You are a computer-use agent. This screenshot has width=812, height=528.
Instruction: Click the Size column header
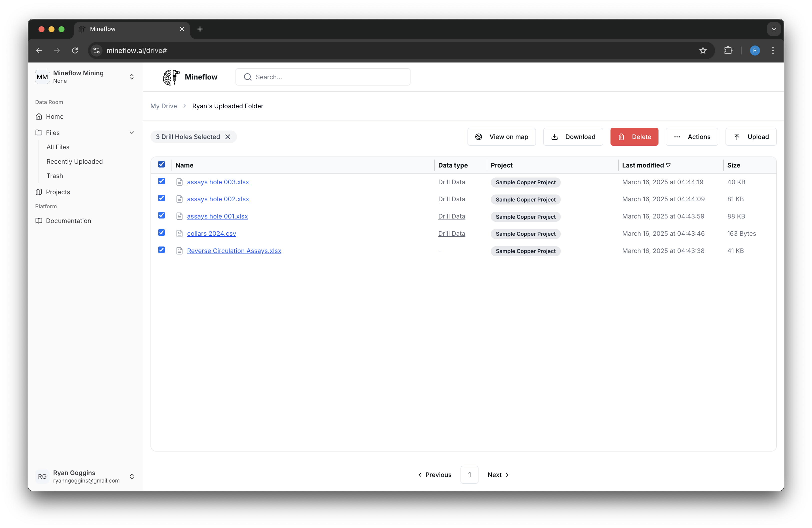coord(733,165)
